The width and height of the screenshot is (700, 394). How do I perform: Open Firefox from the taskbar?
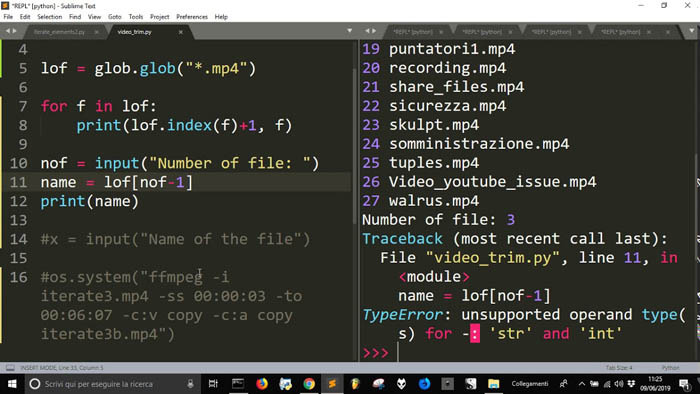262,384
